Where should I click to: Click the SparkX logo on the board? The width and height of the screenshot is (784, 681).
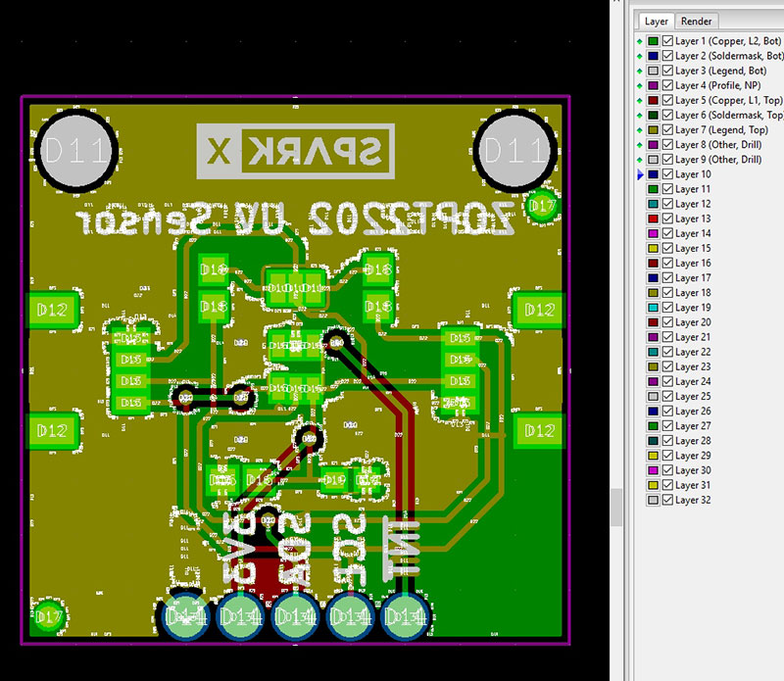pos(294,151)
